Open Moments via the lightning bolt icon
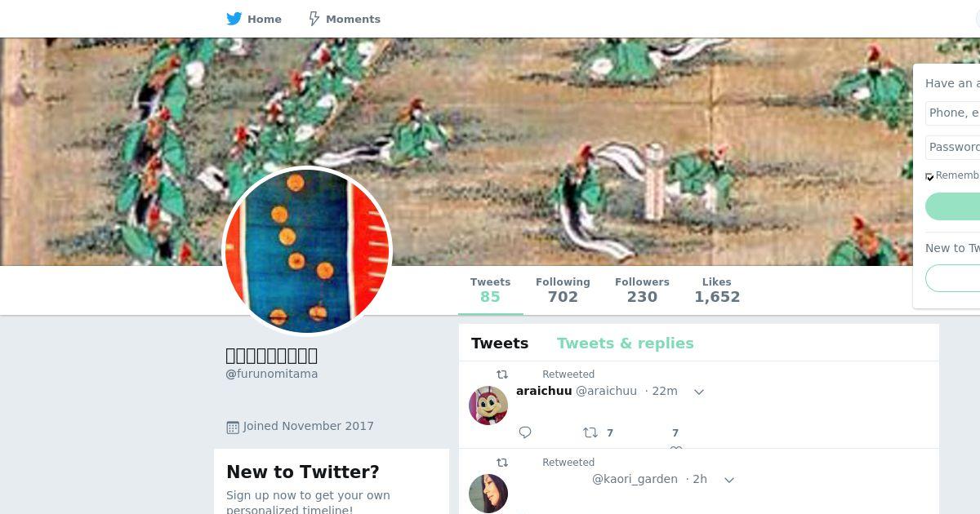The width and height of the screenshot is (980, 514). click(314, 19)
